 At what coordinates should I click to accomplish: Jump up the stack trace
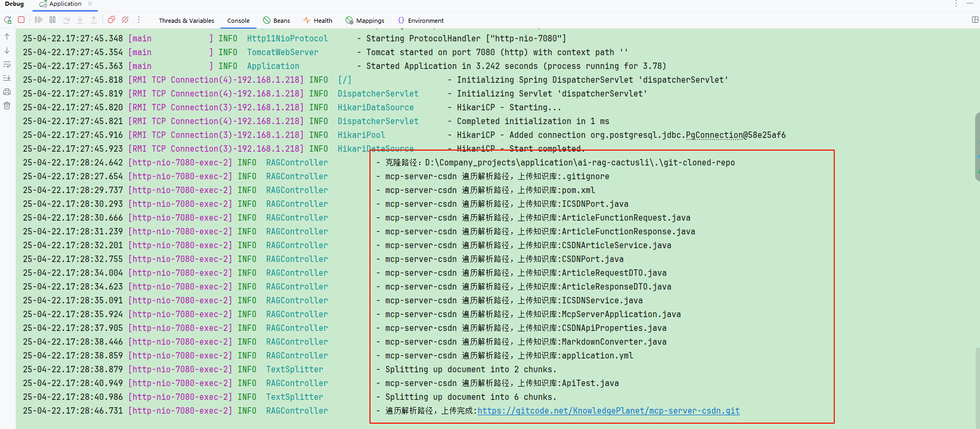click(7, 37)
